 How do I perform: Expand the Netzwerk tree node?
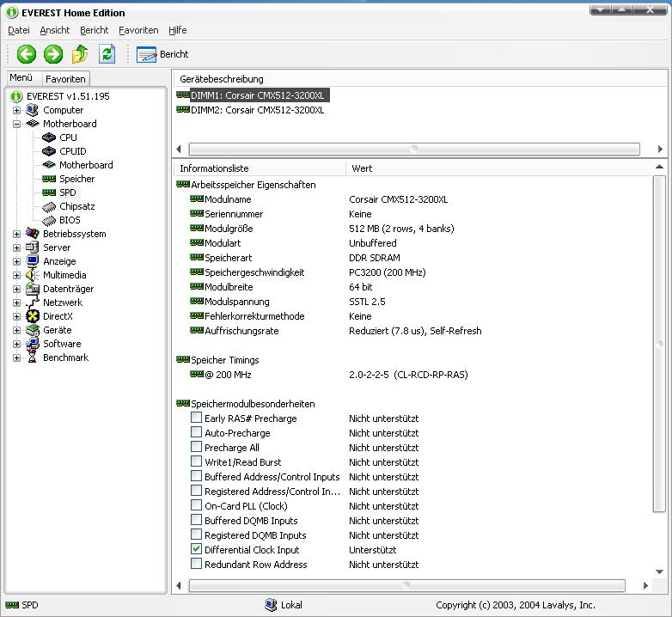(x=16, y=302)
